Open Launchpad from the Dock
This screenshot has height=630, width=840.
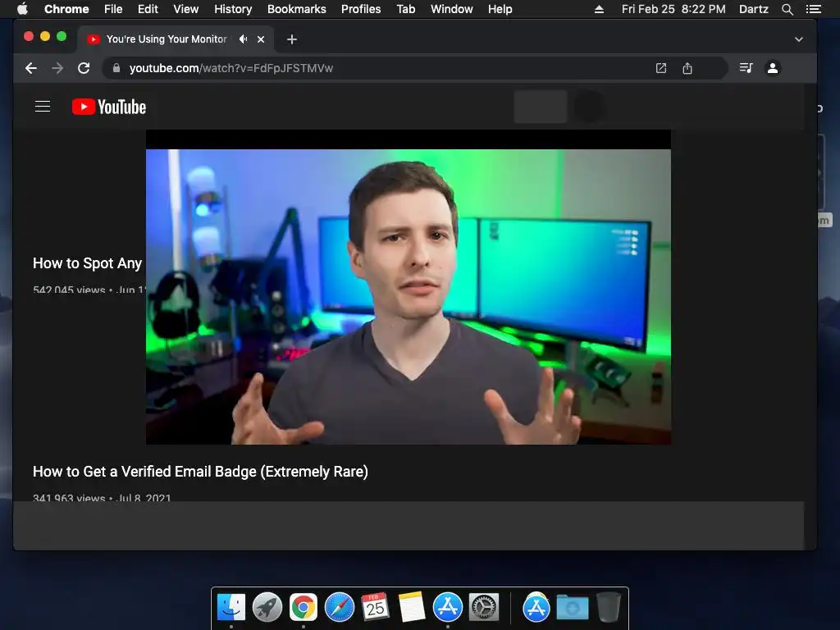267,607
